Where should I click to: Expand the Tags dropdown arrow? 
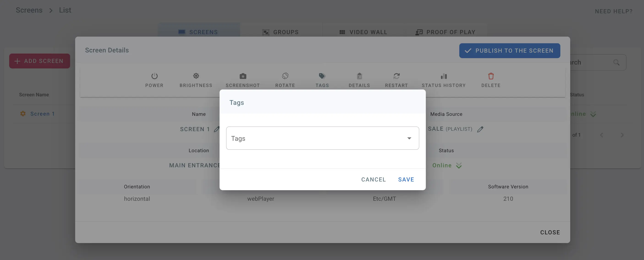click(x=409, y=138)
